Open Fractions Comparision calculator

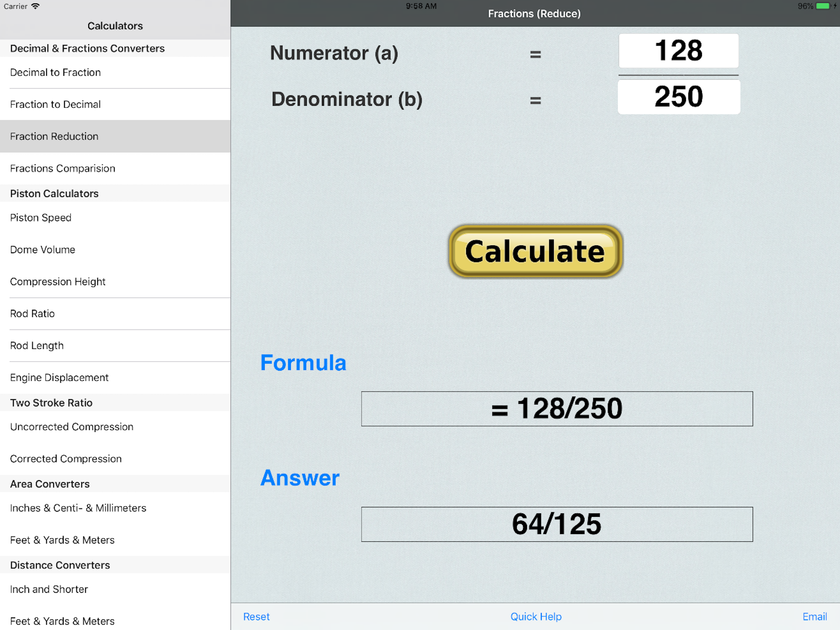click(63, 168)
